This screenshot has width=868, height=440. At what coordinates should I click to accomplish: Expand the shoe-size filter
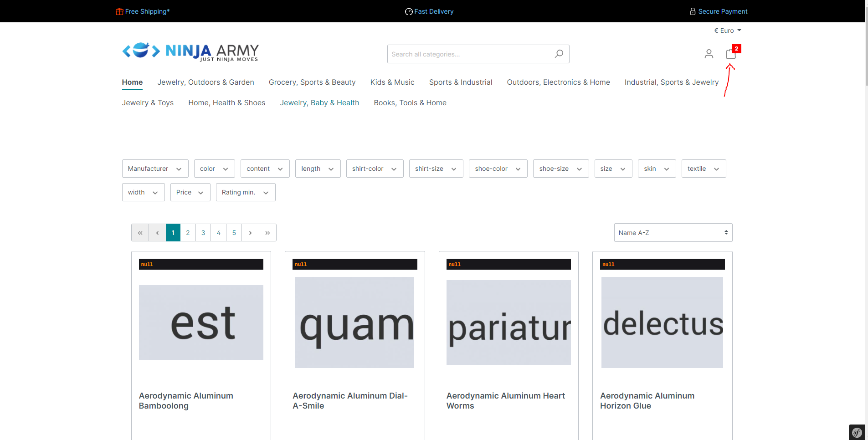point(561,169)
